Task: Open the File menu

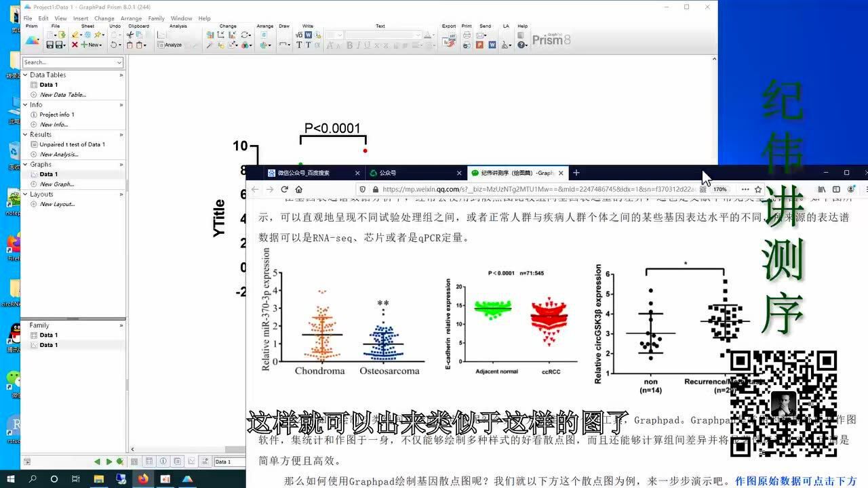Action: [x=28, y=18]
